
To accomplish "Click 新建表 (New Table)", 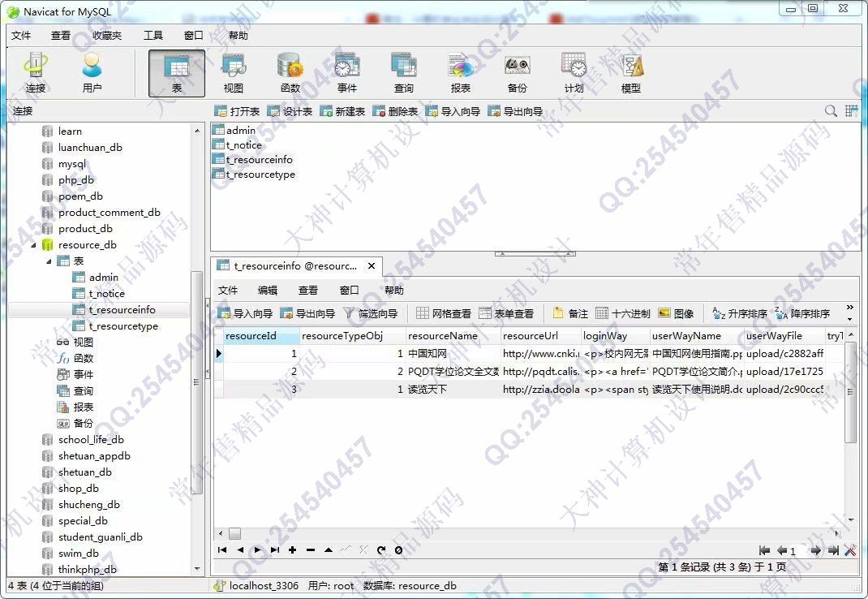I will tap(342, 111).
